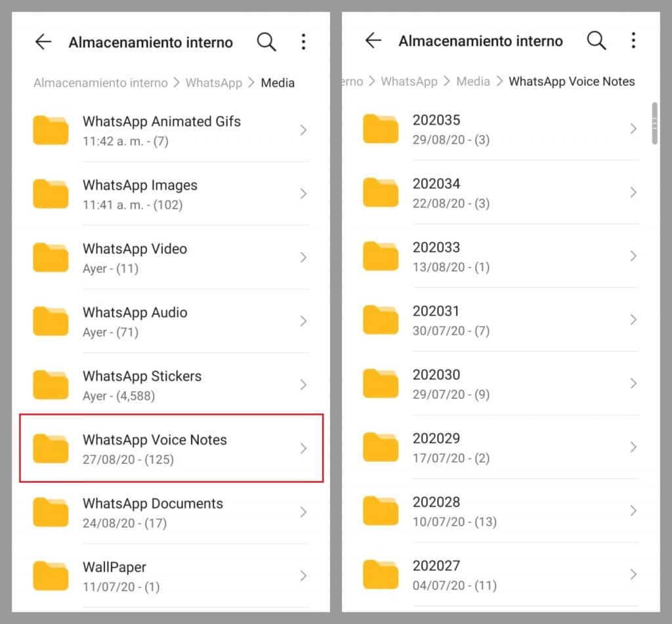
Task: Click the '10/07/20 - (13)' details text
Action: (455, 522)
